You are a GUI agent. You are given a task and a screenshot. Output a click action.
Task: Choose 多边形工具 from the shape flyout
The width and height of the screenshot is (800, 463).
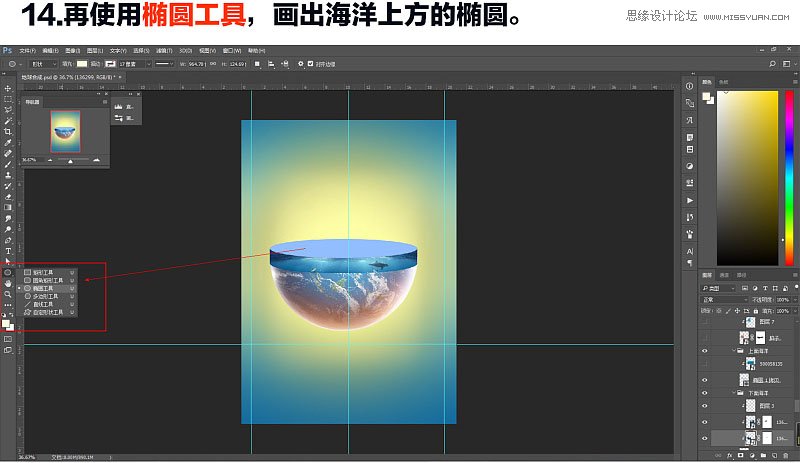pyautogui.click(x=47, y=296)
